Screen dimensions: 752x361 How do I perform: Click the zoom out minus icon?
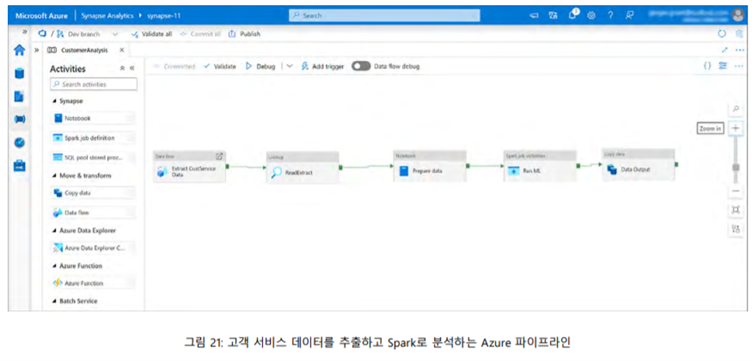(736, 191)
